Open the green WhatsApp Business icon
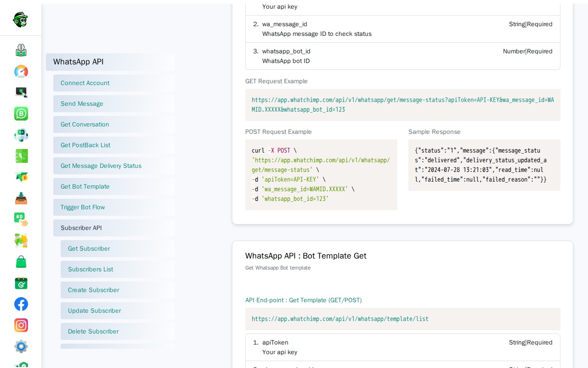The width and height of the screenshot is (588, 368). tap(21, 114)
